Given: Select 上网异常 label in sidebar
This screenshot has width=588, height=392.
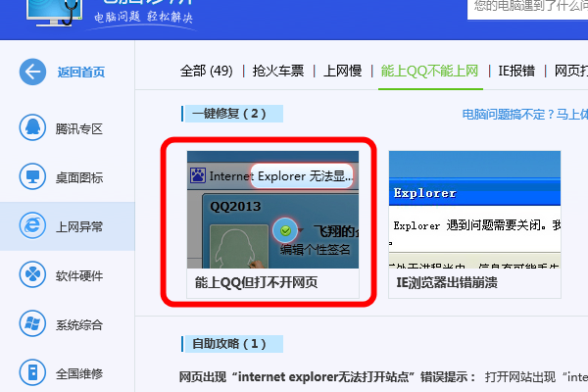Looking at the screenshot, I should (79, 226).
